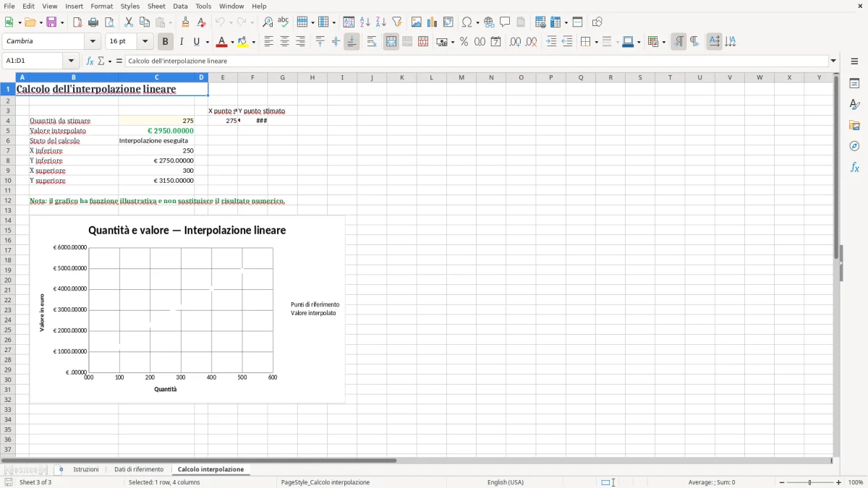Expand the Name Box dropdown
Screen dimensions: 868x488
pyautogui.click(x=71, y=61)
